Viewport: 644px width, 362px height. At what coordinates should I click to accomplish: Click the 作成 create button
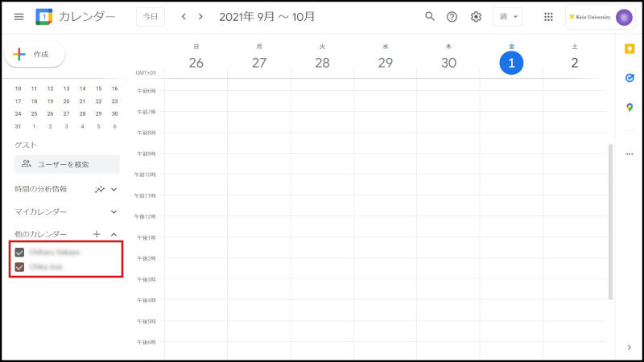click(x=35, y=55)
